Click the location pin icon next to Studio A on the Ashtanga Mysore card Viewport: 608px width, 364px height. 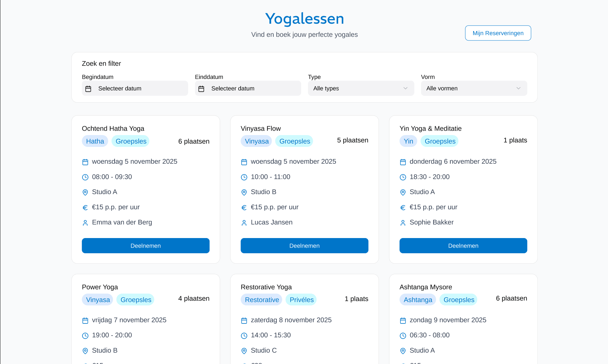pyautogui.click(x=403, y=351)
